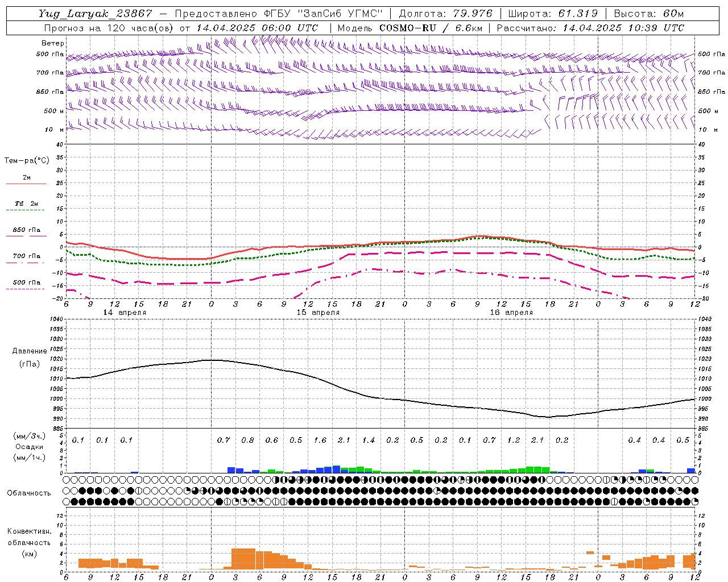Click the Долгота: 79.976 value
This screenshot has width=728, height=582.
pos(446,14)
